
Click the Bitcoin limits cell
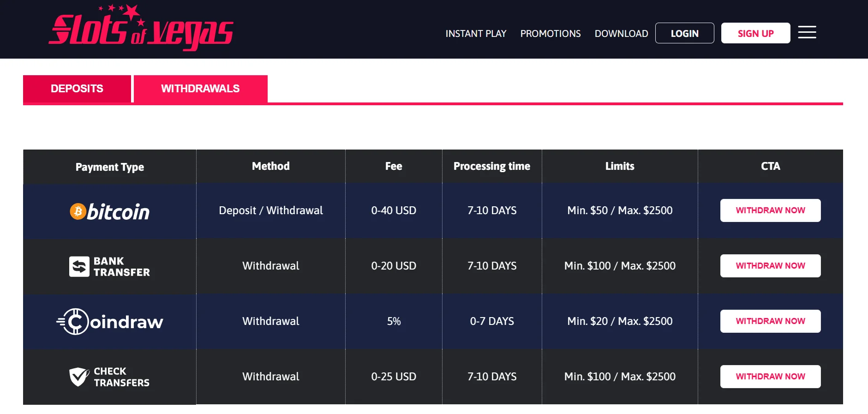click(620, 210)
